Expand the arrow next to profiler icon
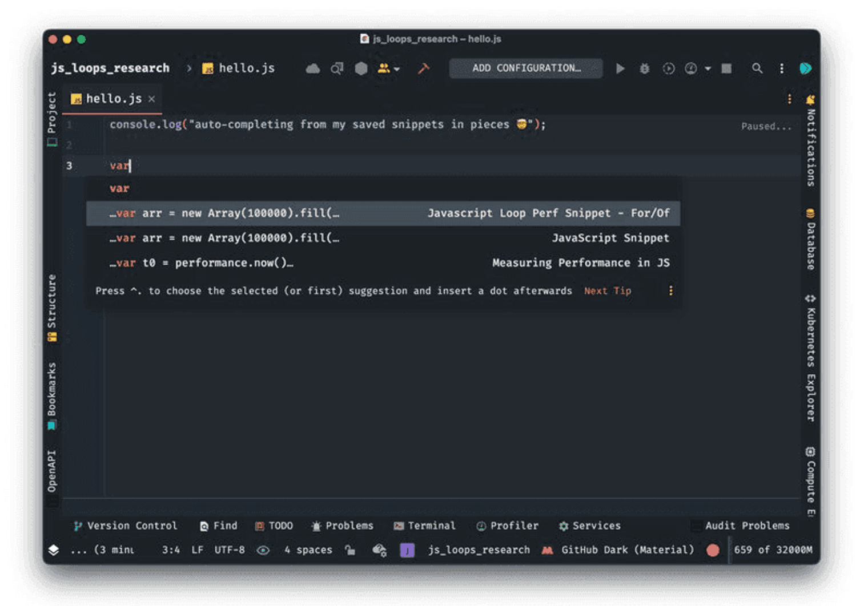 [708, 68]
